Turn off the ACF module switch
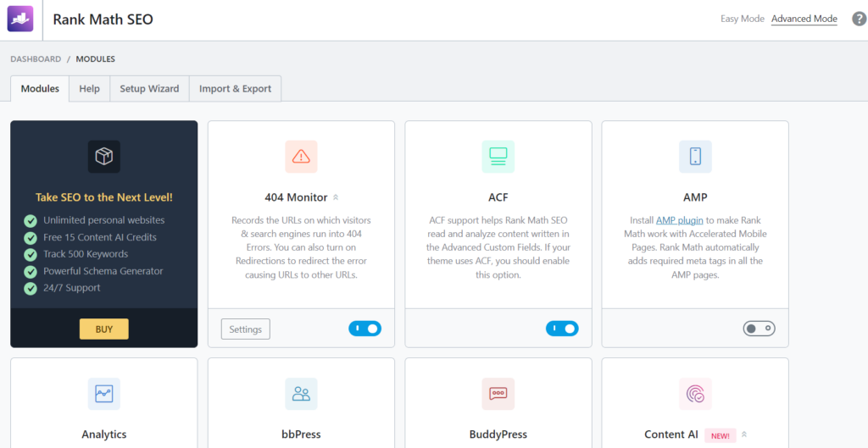Image resolution: width=868 pixels, height=448 pixels. (562, 329)
